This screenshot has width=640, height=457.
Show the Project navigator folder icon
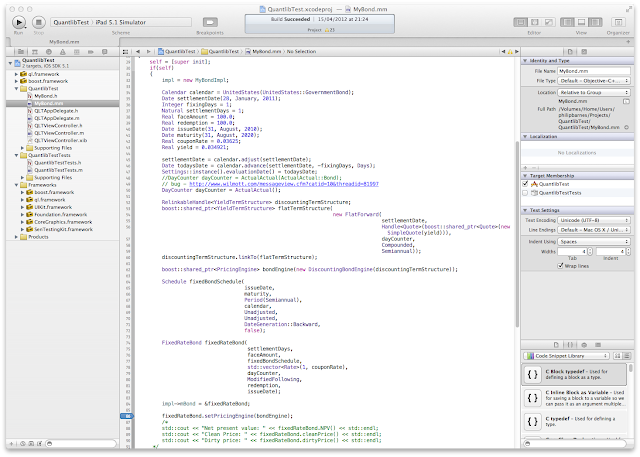point(20,52)
